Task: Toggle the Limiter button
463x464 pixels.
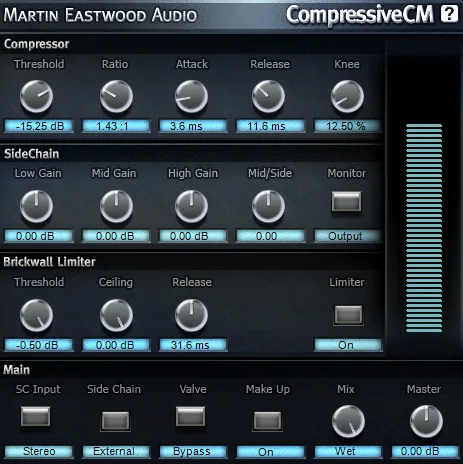Action: 348,315
